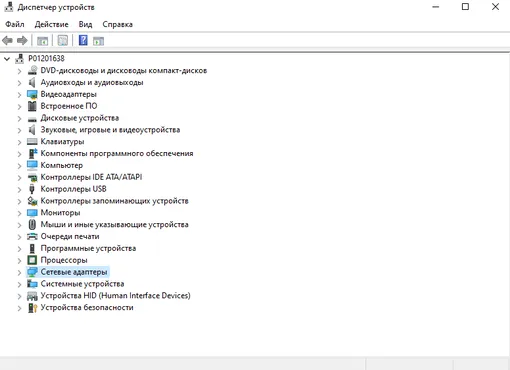The height and width of the screenshot is (370, 510).
Task: Click the mouse icon next to Мыши
Action: click(x=32, y=224)
